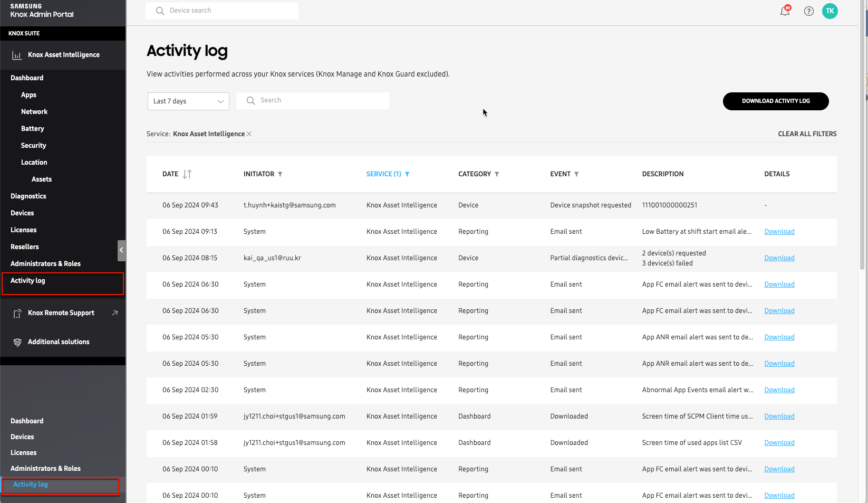The image size is (868, 503).
Task: Open the help question mark icon
Action: coord(808,11)
